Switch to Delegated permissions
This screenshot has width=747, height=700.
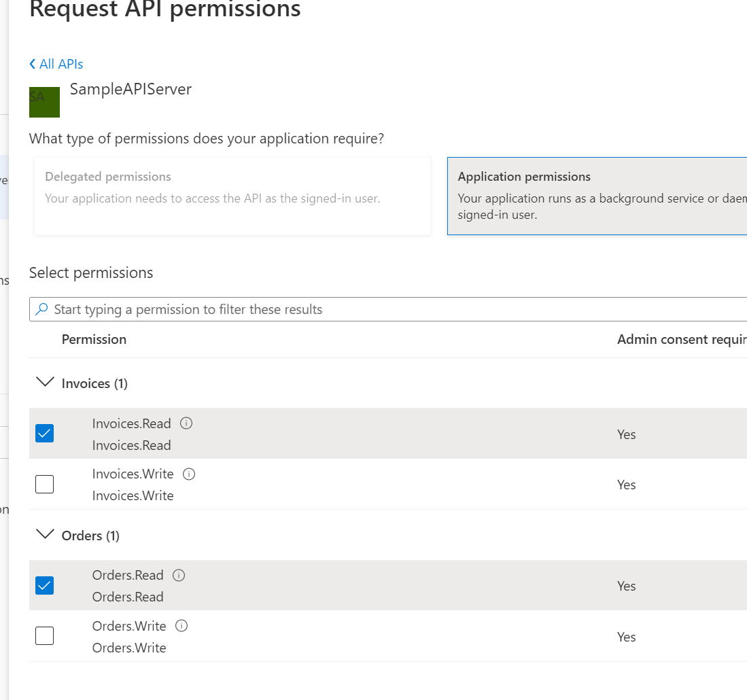(232, 195)
